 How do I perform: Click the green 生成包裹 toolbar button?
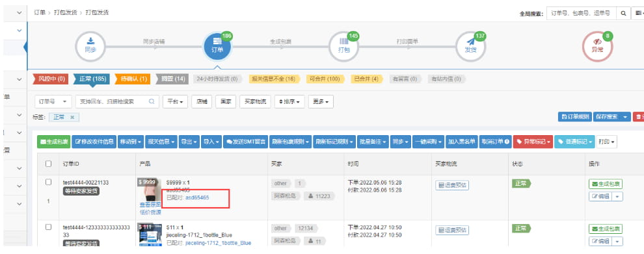tap(53, 142)
